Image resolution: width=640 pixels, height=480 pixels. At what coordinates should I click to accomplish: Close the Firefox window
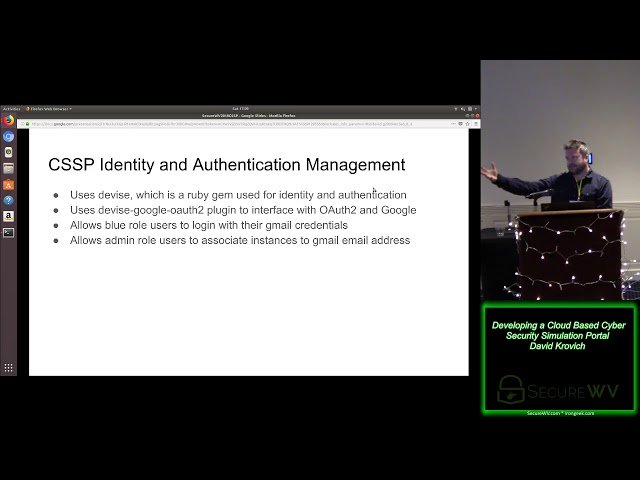point(477,116)
